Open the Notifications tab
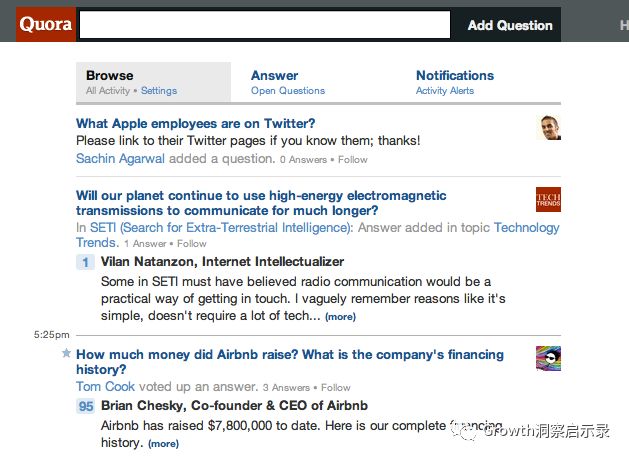The width and height of the screenshot is (629, 458). coord(454,75)
